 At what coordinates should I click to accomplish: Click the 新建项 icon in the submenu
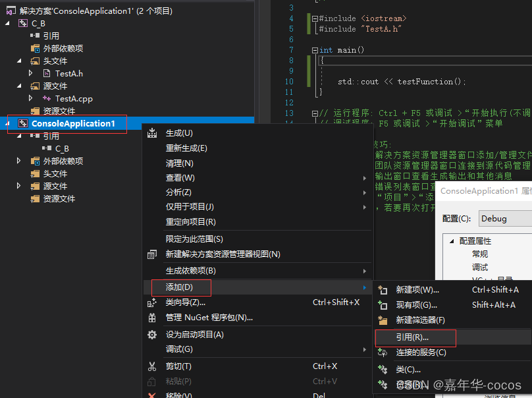coord(383,290)
